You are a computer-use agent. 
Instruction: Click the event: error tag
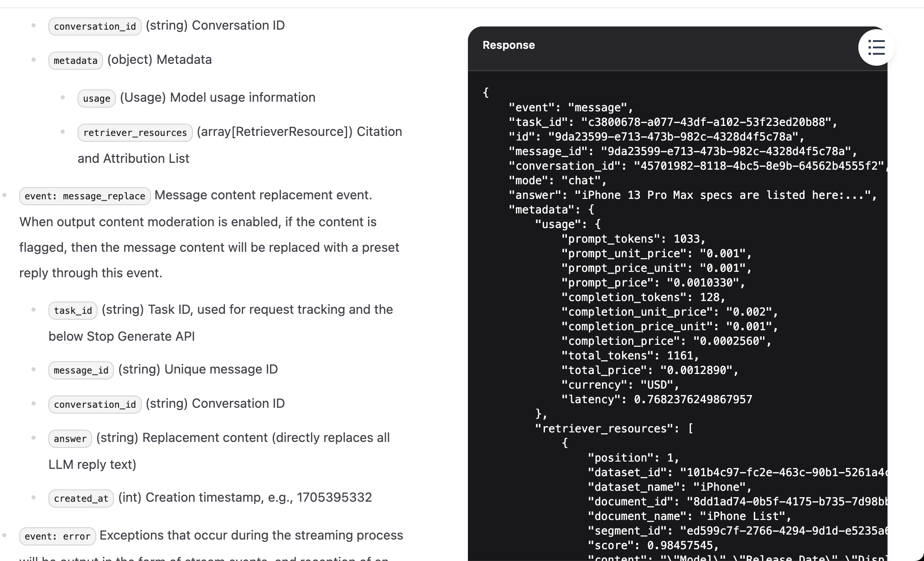[57, 536]
